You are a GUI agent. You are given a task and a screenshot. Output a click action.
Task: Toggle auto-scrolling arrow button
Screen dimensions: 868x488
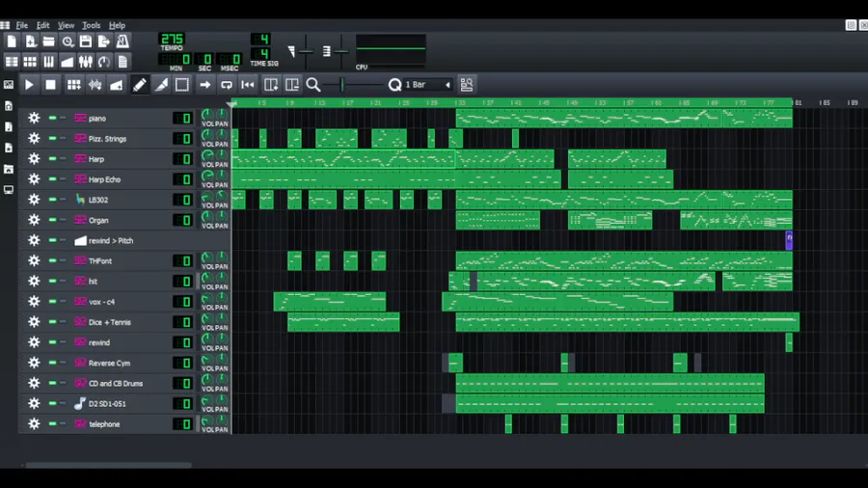[205, 85]
